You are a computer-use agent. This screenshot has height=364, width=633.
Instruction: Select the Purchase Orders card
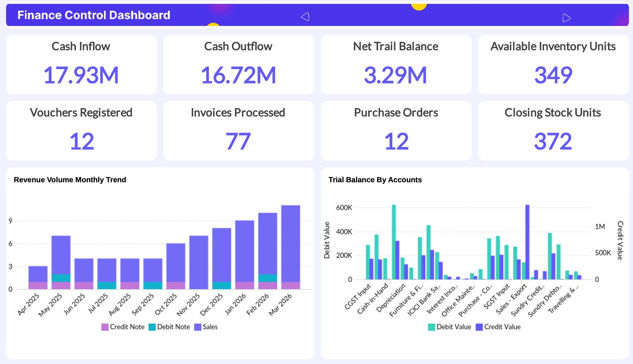point(396,131)
